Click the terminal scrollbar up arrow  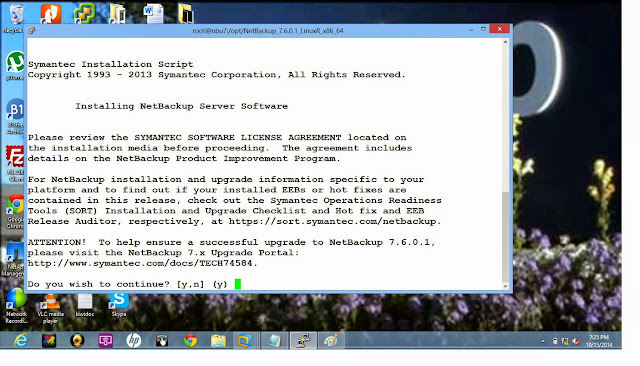[505, 42]
